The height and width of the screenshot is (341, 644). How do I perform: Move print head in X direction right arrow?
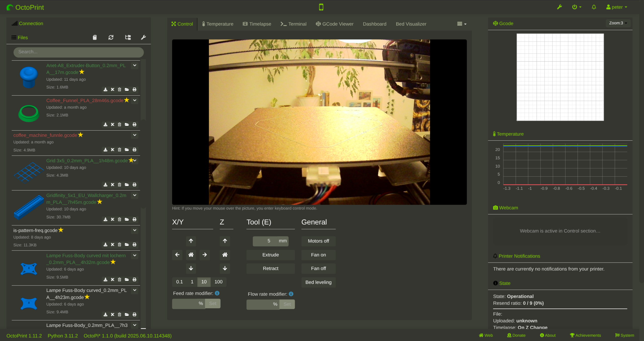click(x=205, y=255)
